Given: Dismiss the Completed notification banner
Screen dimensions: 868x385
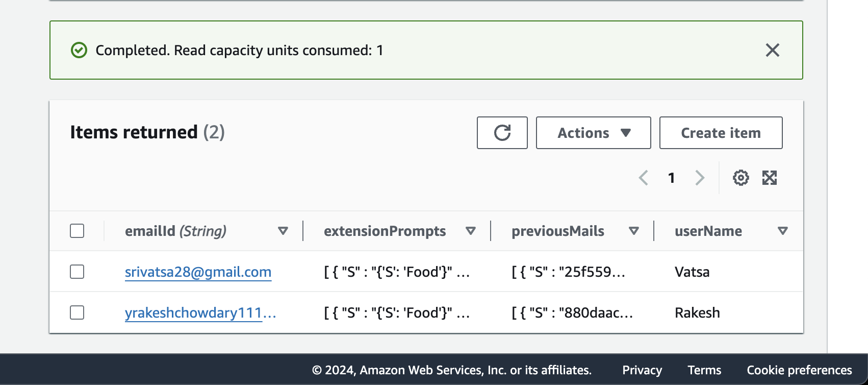Looking at the screenshot, I should point(772,50).
